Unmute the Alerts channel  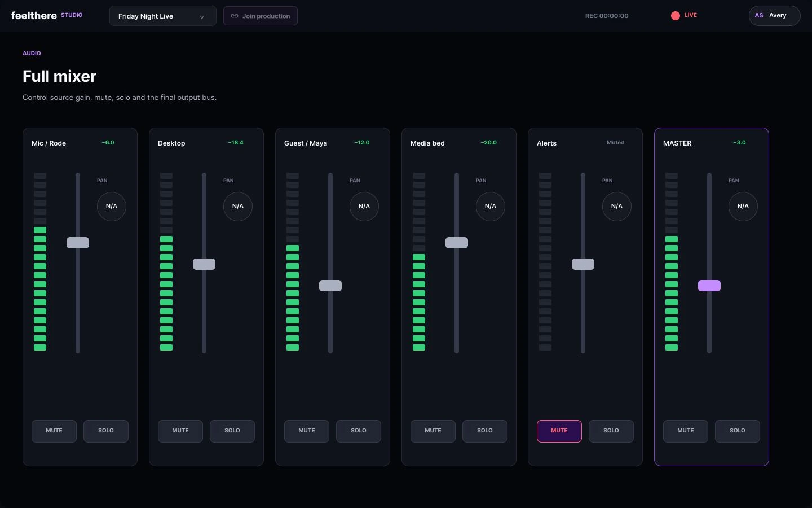tap(559, 431)
